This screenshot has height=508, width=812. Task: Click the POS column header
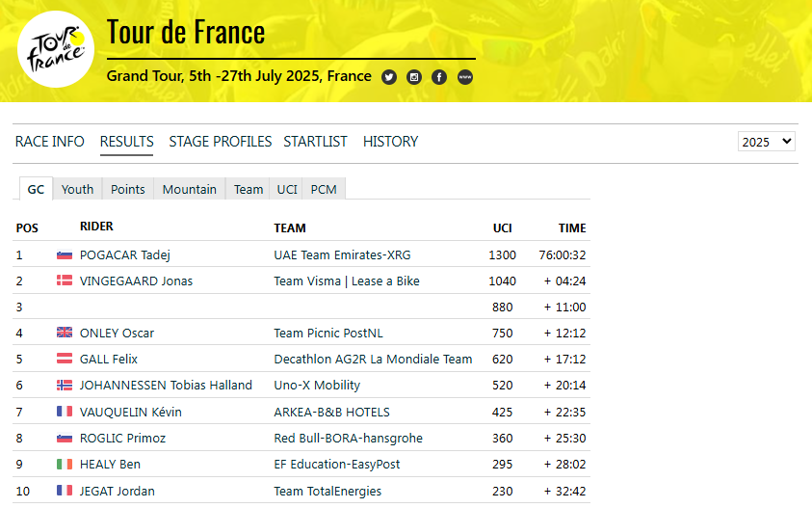pyautogui.click(x=27, y=228)
